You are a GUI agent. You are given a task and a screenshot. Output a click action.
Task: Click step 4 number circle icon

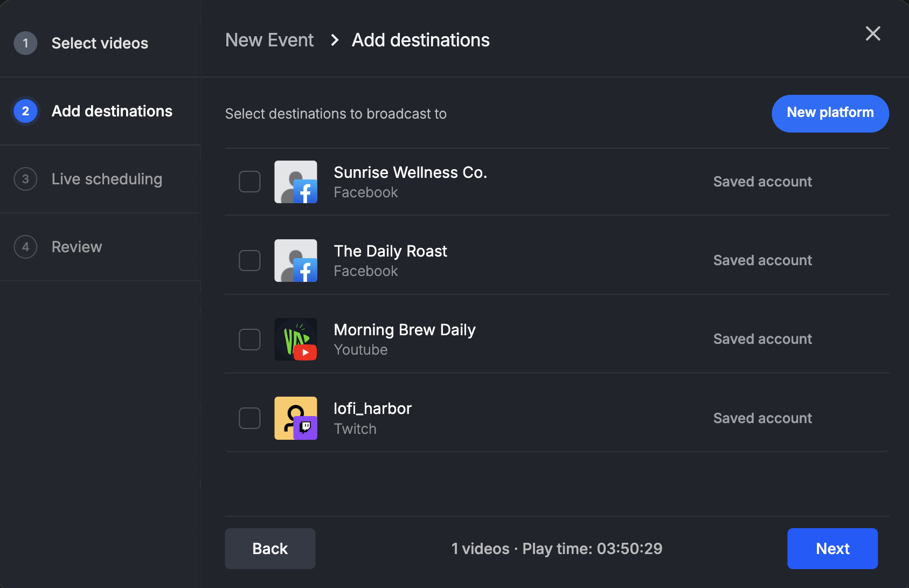25,247
